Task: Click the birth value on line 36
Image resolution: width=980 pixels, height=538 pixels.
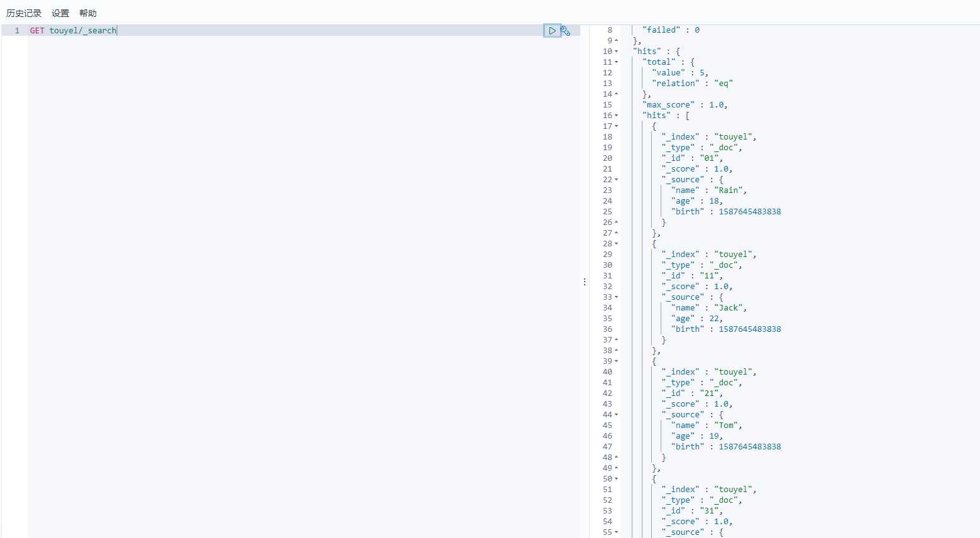Action: 750,329
